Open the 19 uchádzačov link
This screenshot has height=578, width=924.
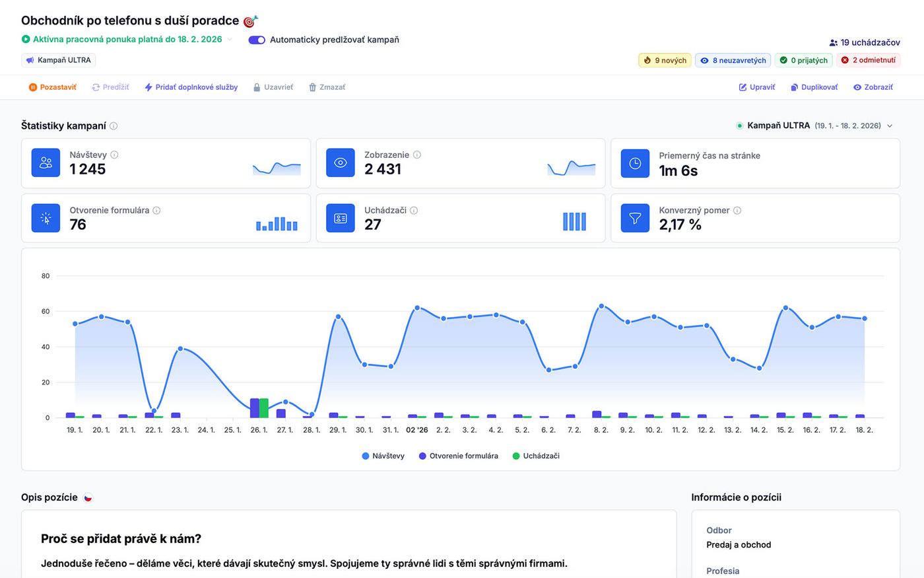[x=865, y=42]
